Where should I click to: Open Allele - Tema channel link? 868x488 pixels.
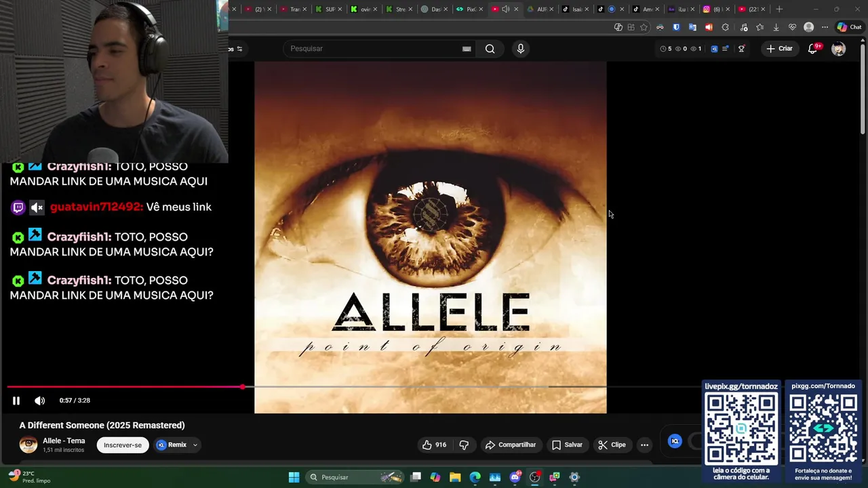coord(64,441)
